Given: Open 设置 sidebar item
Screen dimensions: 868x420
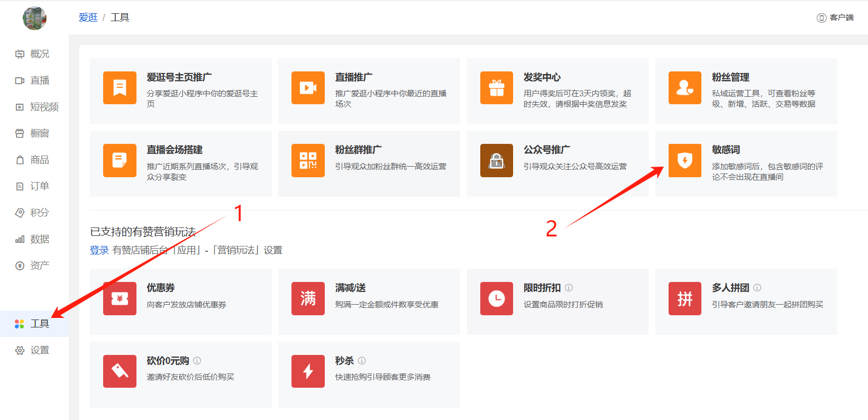Looking at the screenshot, I should click(x=40, y=350).
